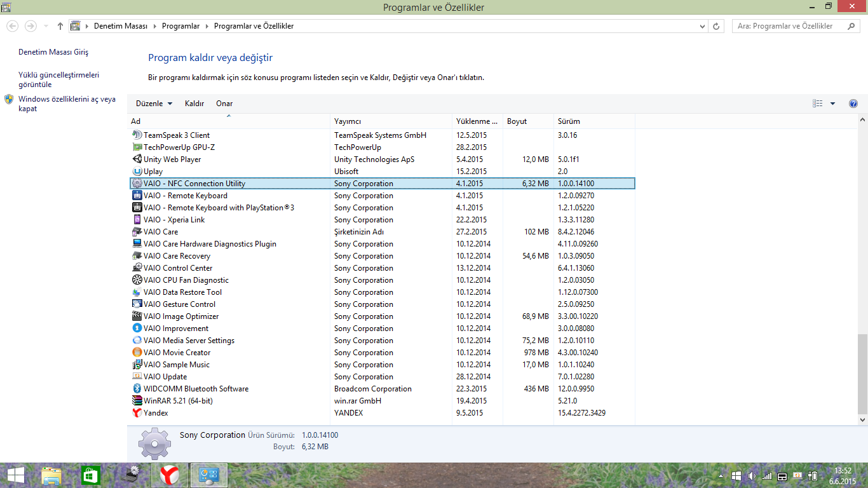Open Windows Store from the taskbar
The width and height of the screenshot is (868, 488).
coord(91,475)
